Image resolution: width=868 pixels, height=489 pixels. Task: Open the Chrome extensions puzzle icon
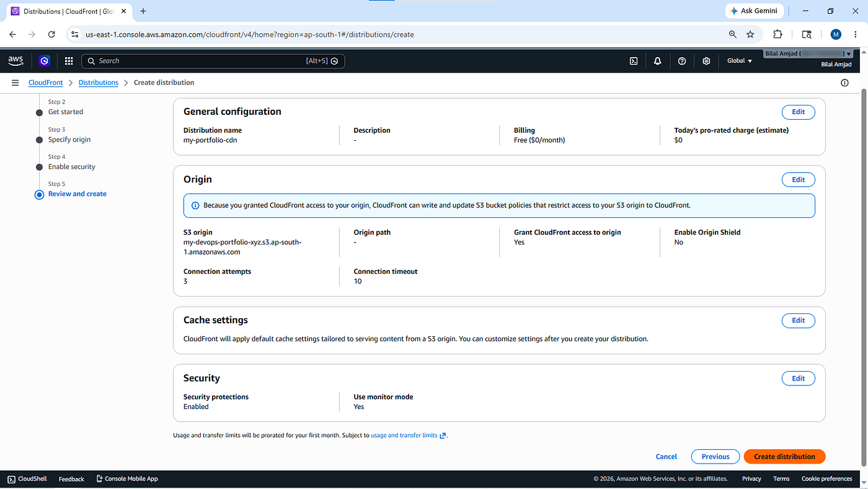point(777,35)
